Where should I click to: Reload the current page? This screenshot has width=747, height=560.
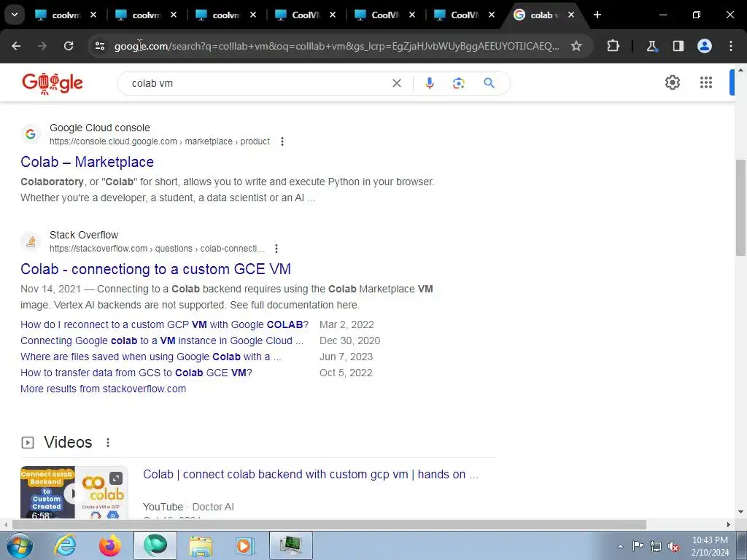pos(69,46)
